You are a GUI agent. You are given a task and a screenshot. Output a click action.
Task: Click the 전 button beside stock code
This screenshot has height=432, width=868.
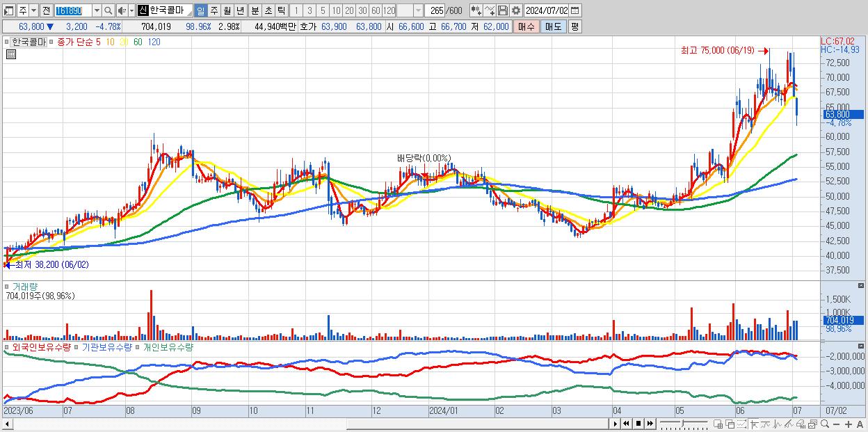46,10
